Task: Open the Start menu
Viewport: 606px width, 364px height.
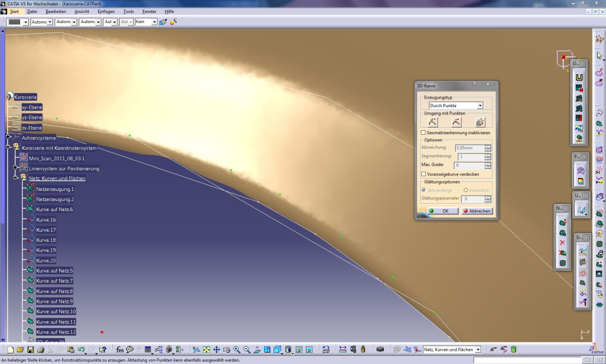Action: pyautogui.click(x=14, y=11)
